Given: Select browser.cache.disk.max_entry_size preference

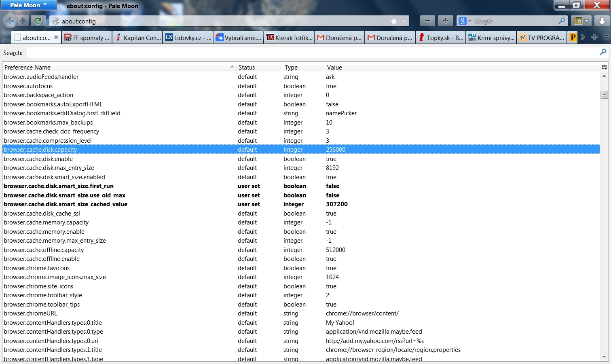Looking at the screenshot, I should (301, 168).
